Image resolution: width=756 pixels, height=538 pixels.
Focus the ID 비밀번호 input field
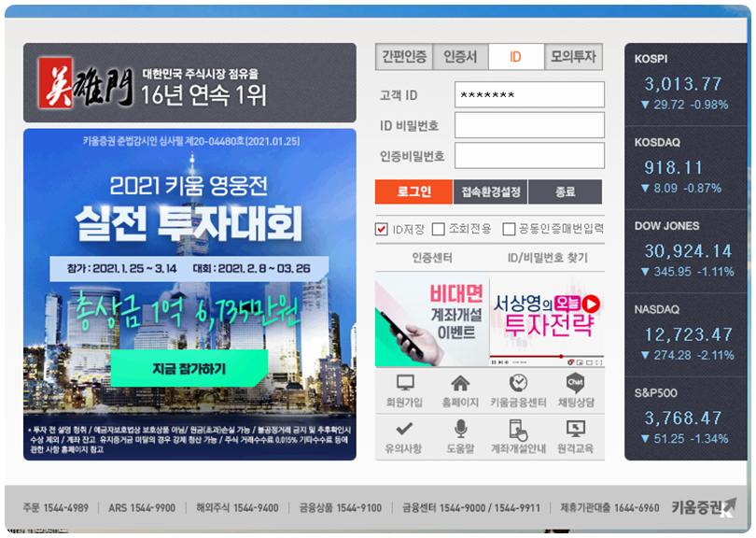point(529,125)
